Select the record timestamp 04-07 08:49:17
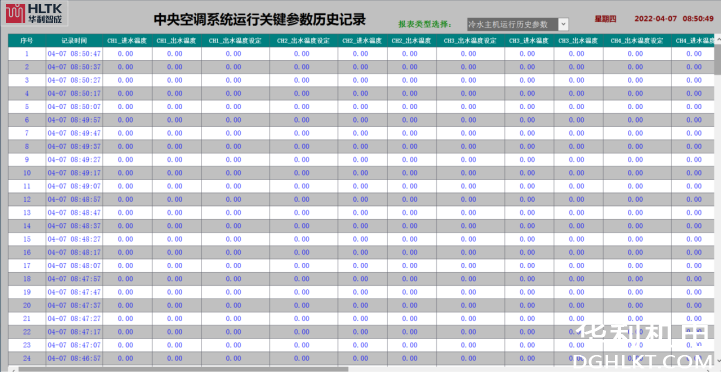Viewport: 723px width, 375px height. (74, 173)
